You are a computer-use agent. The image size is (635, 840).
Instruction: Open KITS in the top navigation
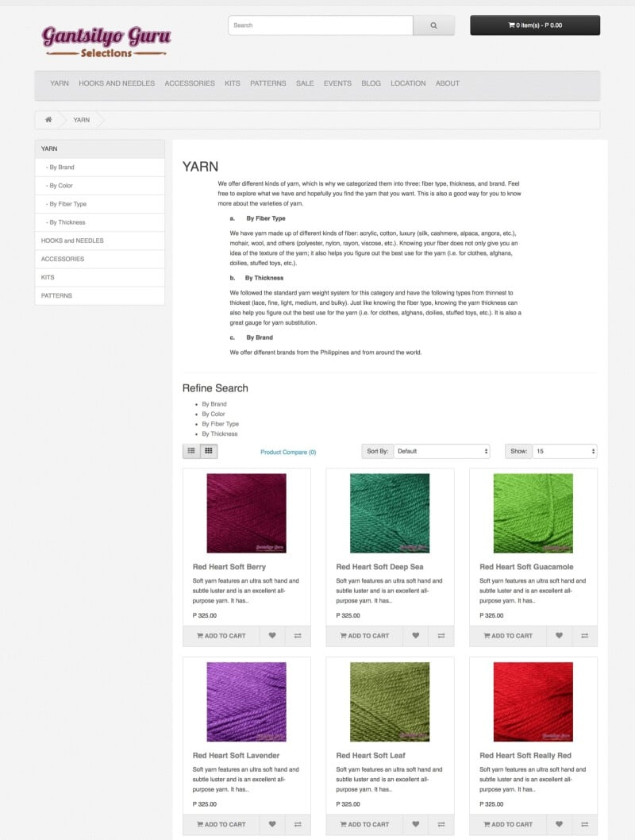click(233, 83)
